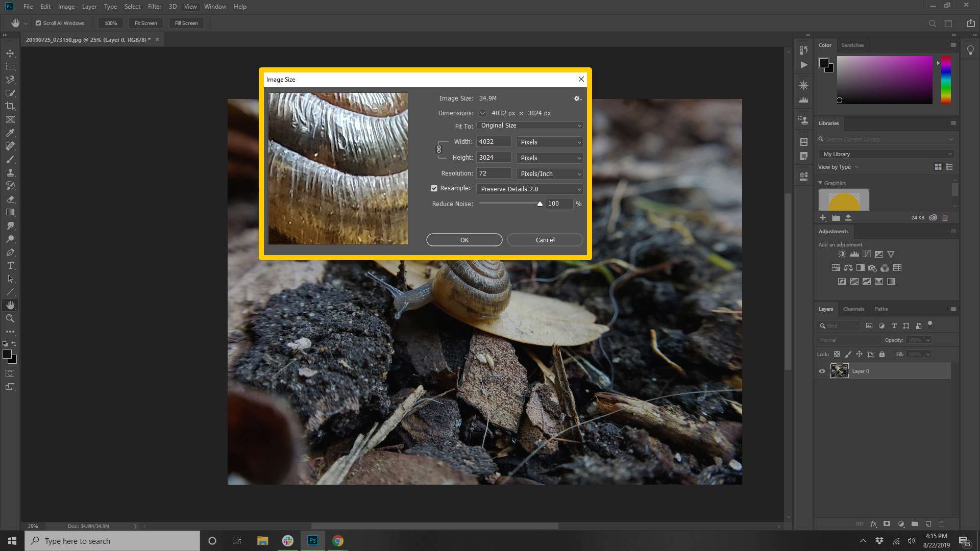
Task: Click Cancel to dismiss dialog
Action: tap(545, 239)
